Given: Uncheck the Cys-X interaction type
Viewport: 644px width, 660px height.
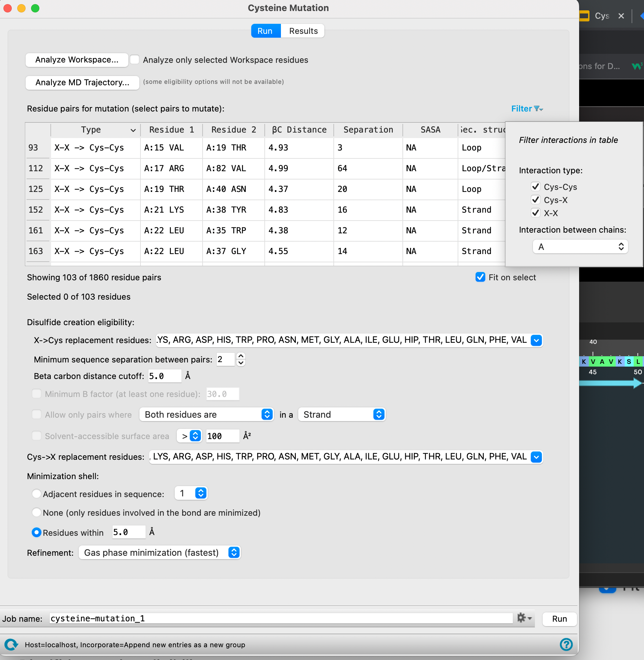Looking at the screenshot, I should pyautogui.click(x=536, y=200).
